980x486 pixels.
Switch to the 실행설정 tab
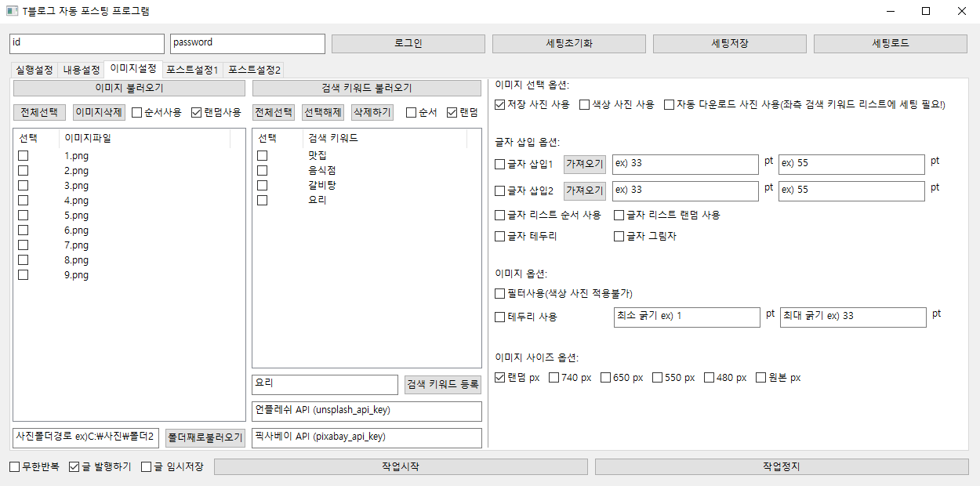tap(34, 70)
